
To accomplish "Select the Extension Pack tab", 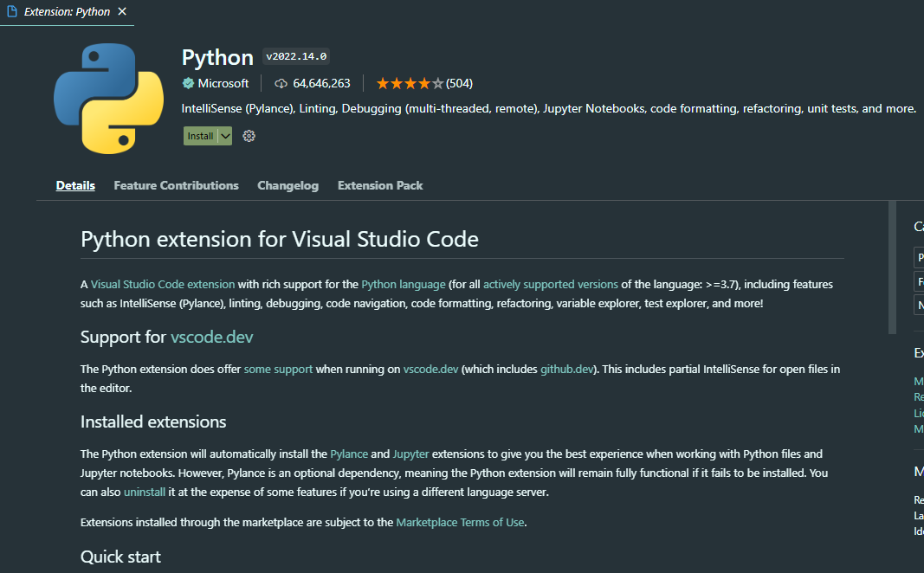I will pos(380,185).
